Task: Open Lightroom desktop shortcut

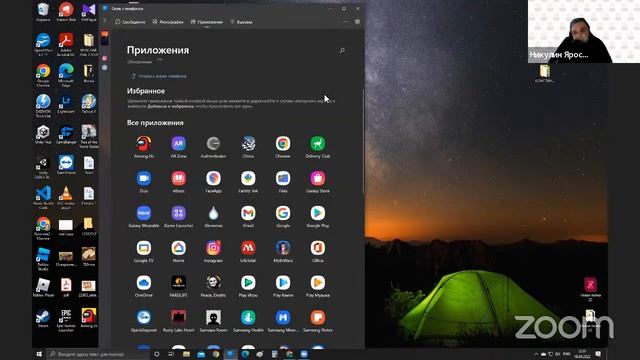Action: click(66, 104)
